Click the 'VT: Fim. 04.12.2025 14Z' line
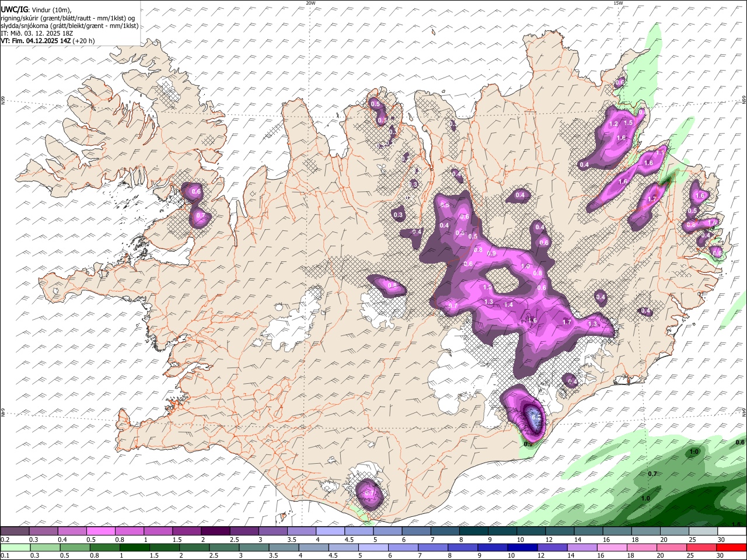Image resolution: width=747 pixels, height=560 pixels. click(x=36, y=41)
